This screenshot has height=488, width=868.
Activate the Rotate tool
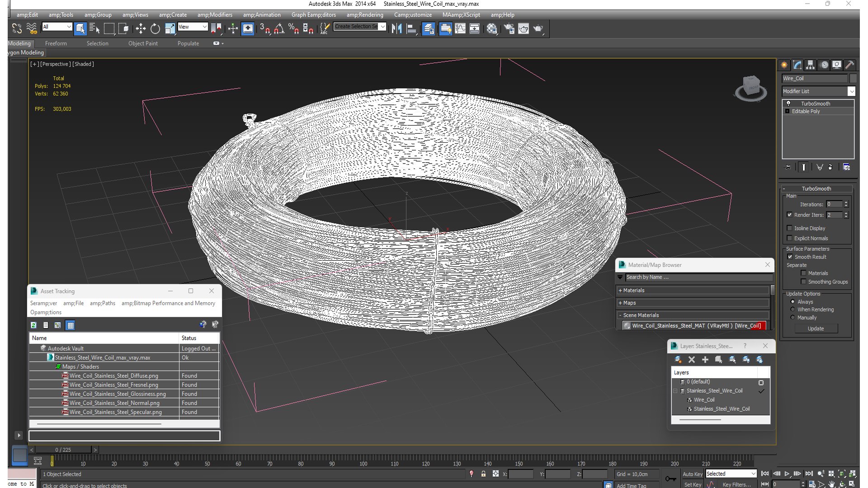point(155,28)
